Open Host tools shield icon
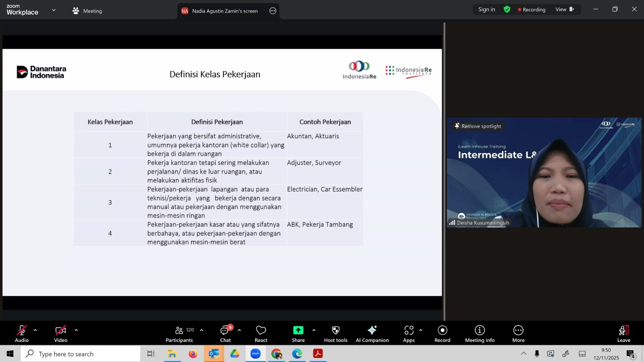Viewport: 644px width, 362px height. pyautogui.click(x=335, y=334)
